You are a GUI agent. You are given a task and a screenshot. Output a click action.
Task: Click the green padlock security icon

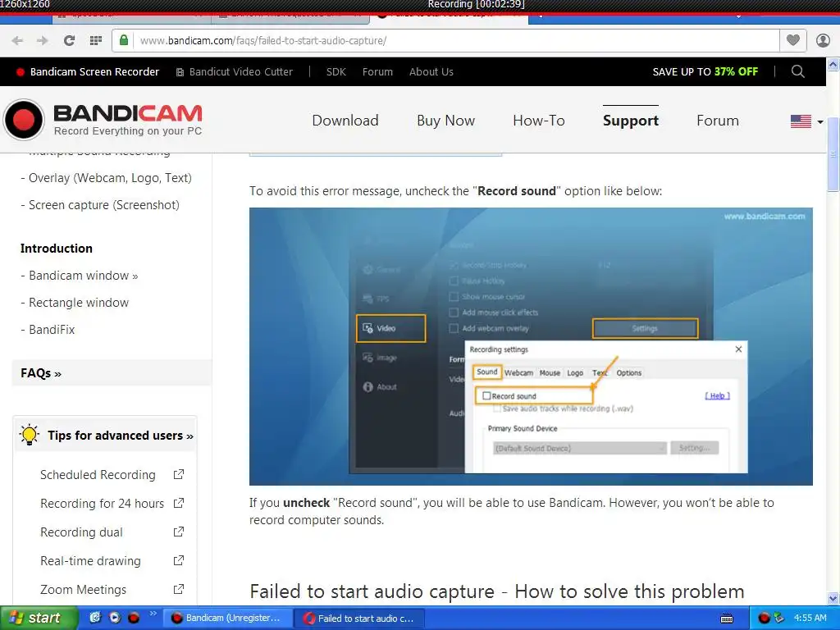[x=124, y=40]
